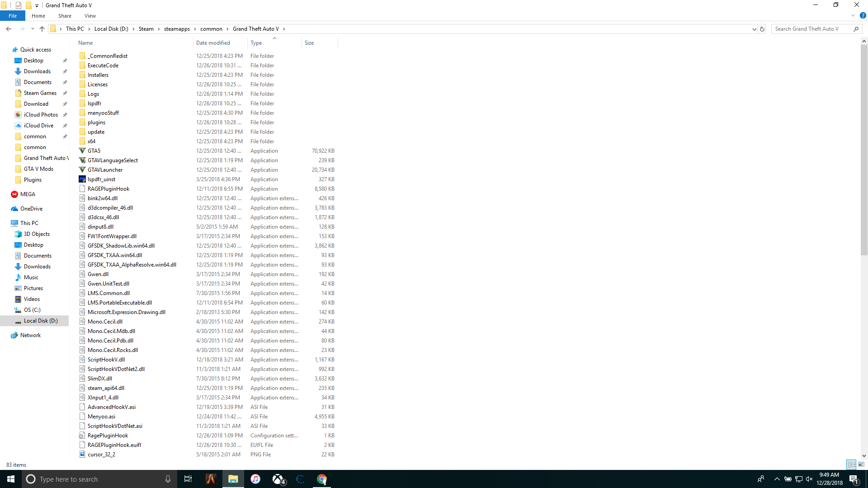This screenshot has width=868, height=488.
Task: Select the GTAVLauncher application file
Action: pyautogui.click(x=105, y=170)
